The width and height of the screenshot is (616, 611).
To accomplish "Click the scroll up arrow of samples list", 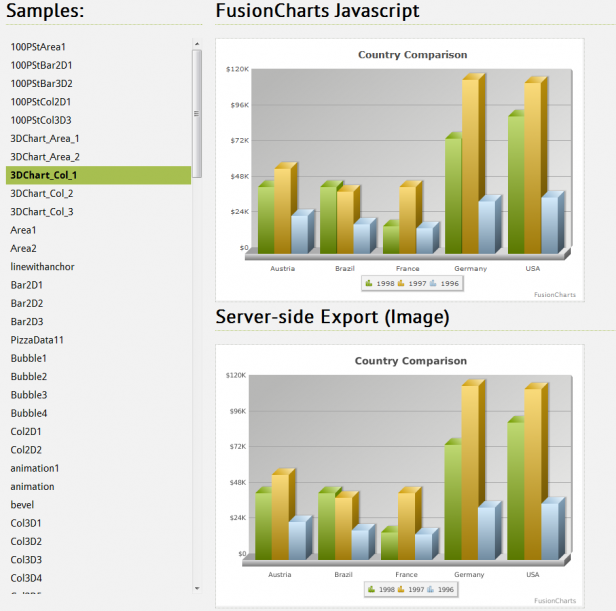I will (197, 44).
